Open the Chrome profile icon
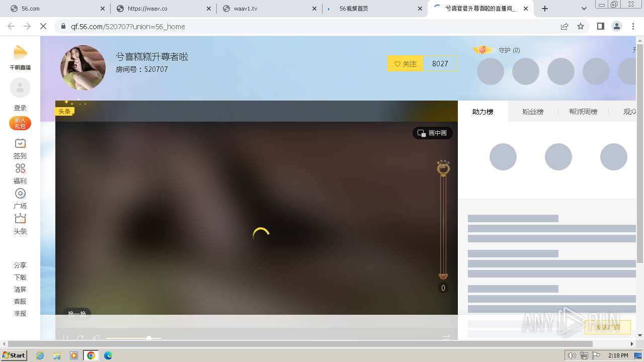Screen dimensions: 644x362 [x=617, y=26]
